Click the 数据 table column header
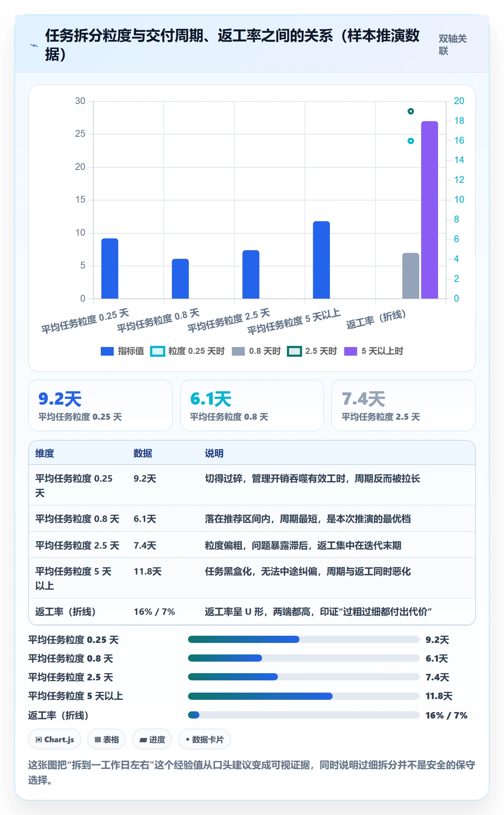This screenshot has height=815, width=504. 143,453
